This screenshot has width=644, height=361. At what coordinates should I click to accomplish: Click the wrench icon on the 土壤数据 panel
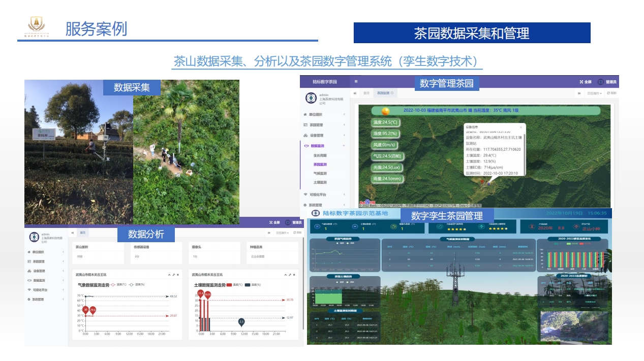(290, 275)
